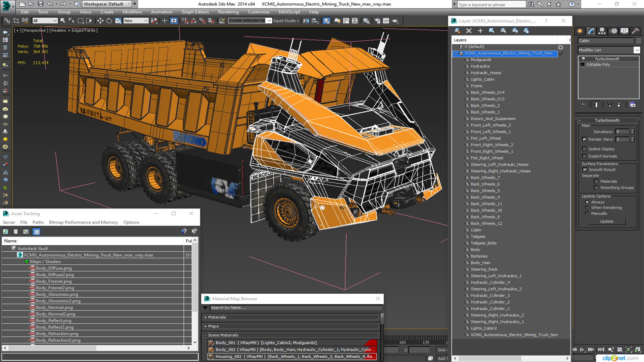
Task: Enable Separate by Materials checkbox
Action: (596, 181)
